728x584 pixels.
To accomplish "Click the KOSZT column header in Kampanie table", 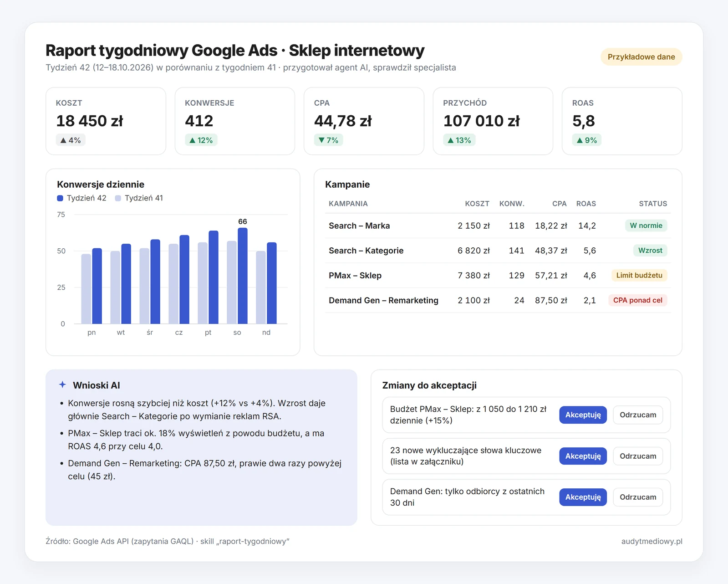I will click(477, 204).
